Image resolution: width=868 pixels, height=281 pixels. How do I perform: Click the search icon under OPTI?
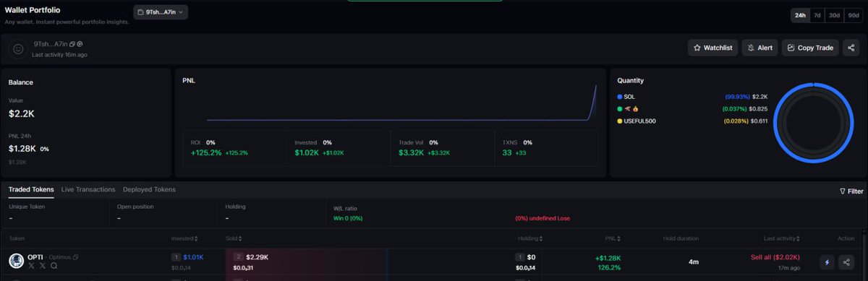[x=54, y=266]
